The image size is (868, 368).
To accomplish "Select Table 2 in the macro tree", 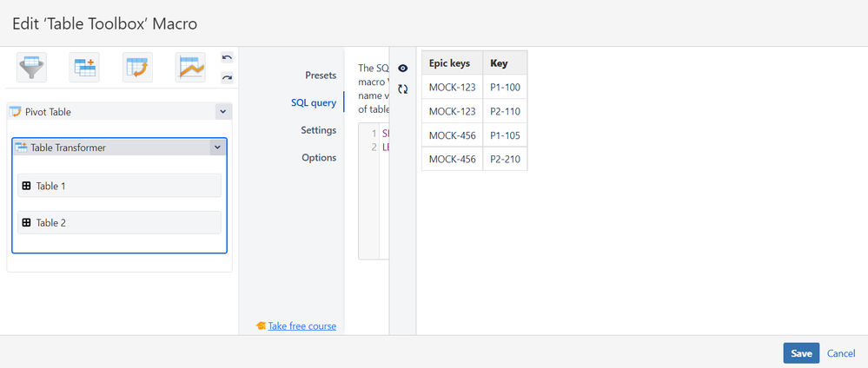I will click(x=119, y=223).
